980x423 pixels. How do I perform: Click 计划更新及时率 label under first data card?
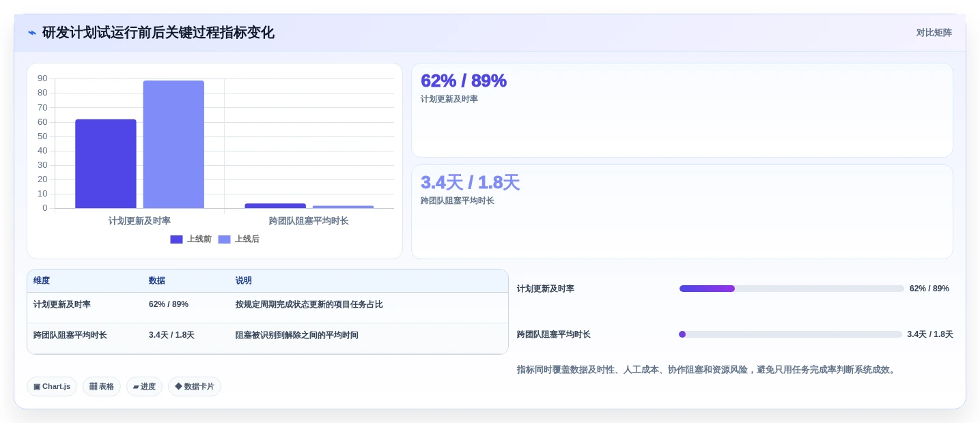click(449, 99)
